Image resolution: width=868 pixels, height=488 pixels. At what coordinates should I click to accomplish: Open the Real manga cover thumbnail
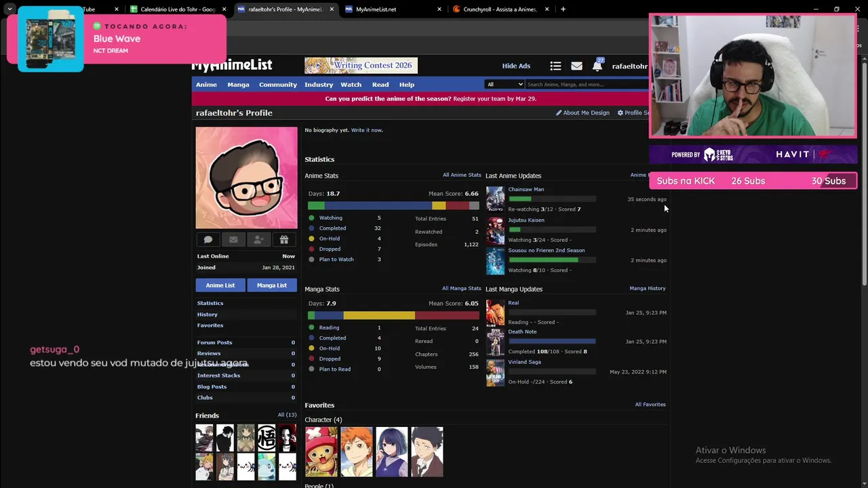[495, 313]
